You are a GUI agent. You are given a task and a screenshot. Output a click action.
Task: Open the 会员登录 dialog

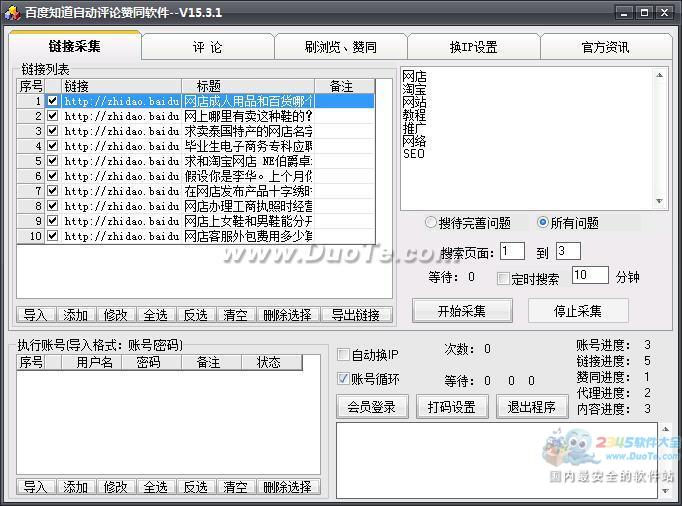[372, 407]
